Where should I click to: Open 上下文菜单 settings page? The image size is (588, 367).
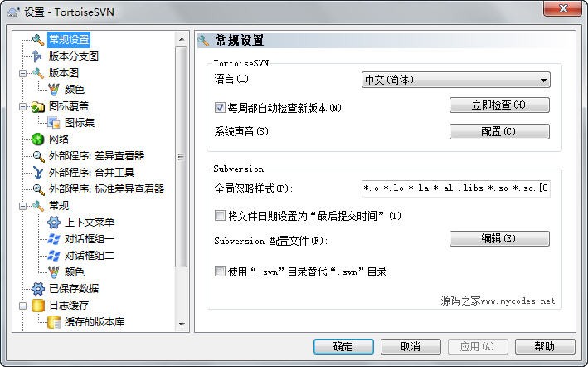pos(90,223)
